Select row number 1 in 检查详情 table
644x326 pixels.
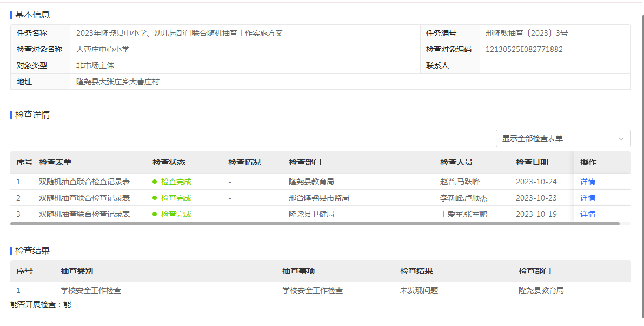pos(18,182)
